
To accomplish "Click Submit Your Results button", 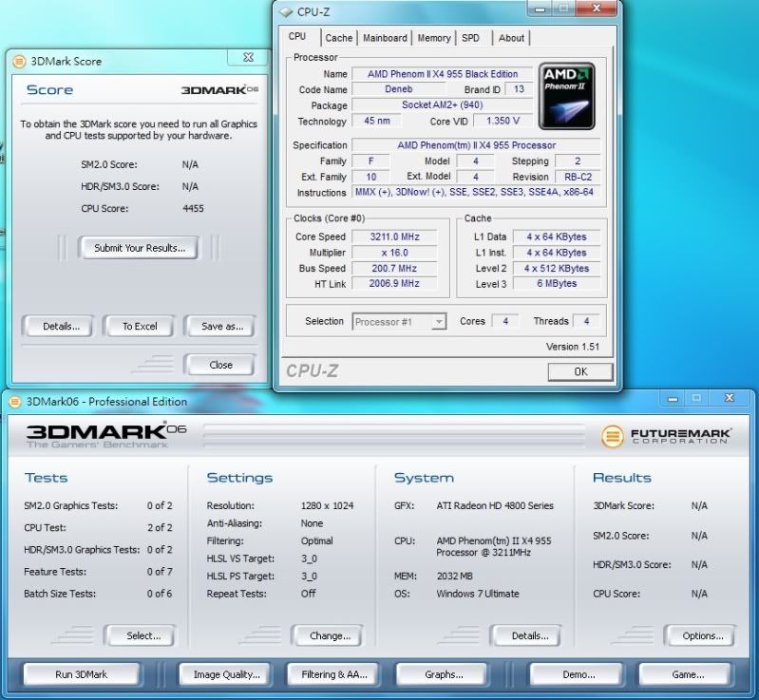I will pos(140,248).
